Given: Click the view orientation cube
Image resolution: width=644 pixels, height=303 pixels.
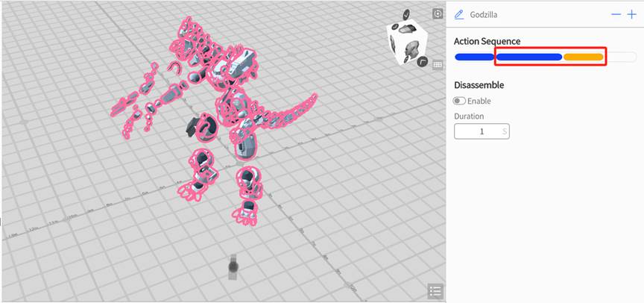Looking at the screenshot, I should coord(407,43).
